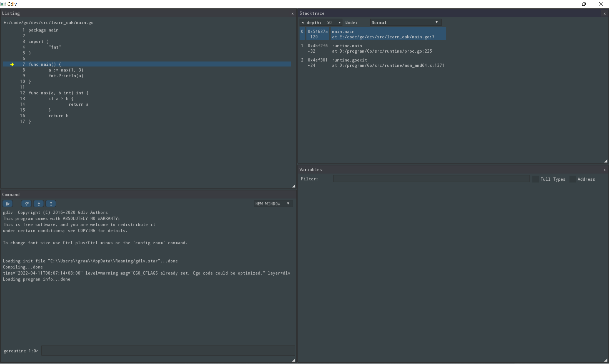Close the Listing panel

pyautogui.click(x=292, y=14)
